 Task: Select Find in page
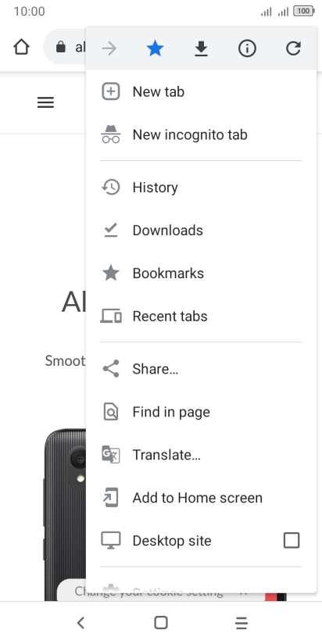click(202, 412)
